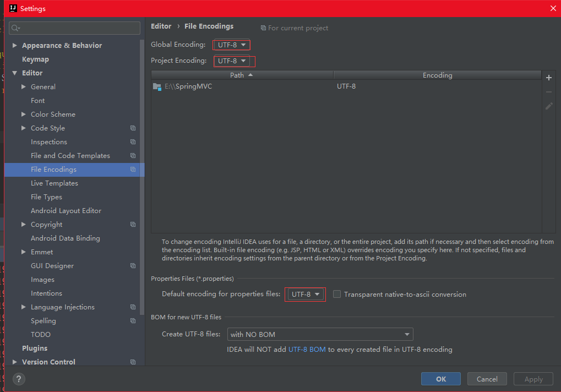The height and width of the screenshot is (392, 561).
Task: Click the project-level icon next to Version Control
Action: pos(133,362)
